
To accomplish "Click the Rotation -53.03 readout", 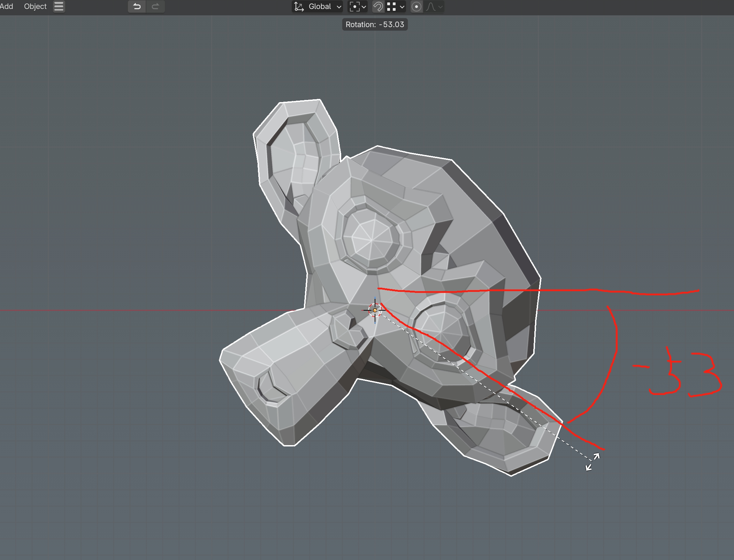I will [x=375, y=24].
